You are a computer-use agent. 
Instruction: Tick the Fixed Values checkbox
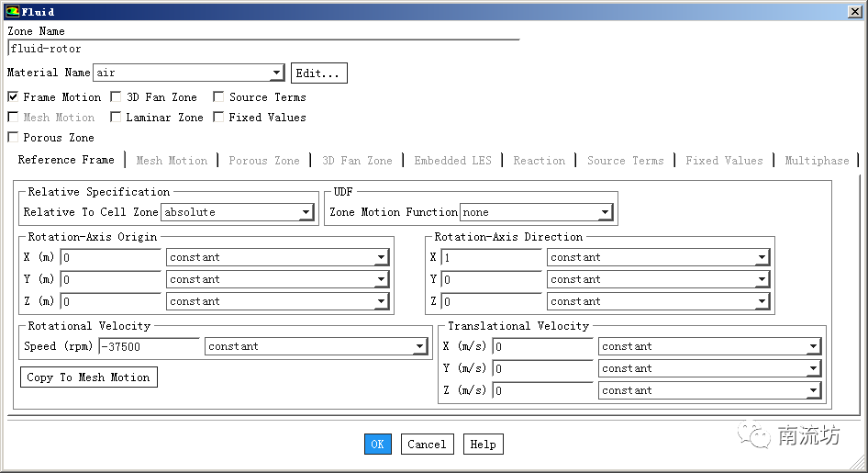tap(219, 117)
